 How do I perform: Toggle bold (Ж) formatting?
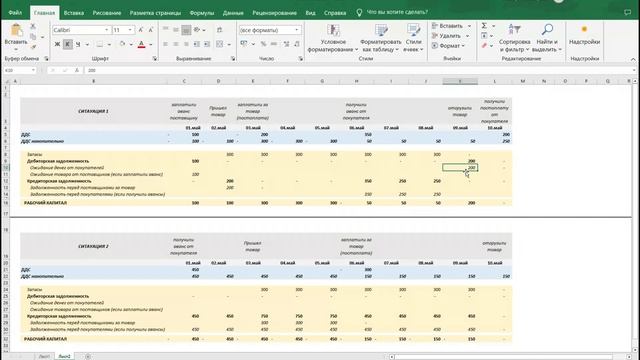[57, 44]
